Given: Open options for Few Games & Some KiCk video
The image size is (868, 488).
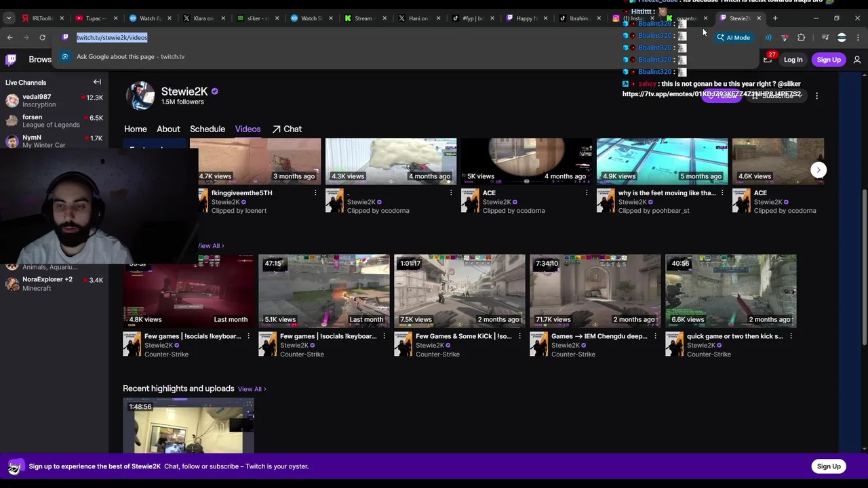Looking at the screenshot, I should 519,336.
